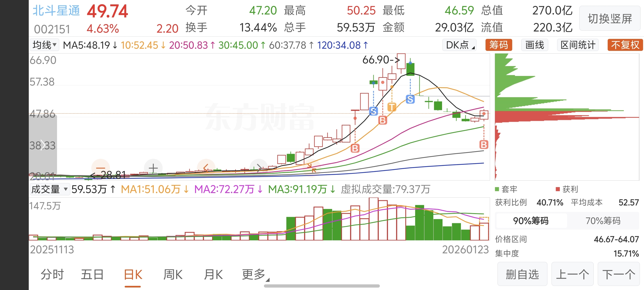644x290 pixels.
Task: Zoom out chart with minus button
Action: click(x=101, y=168)
